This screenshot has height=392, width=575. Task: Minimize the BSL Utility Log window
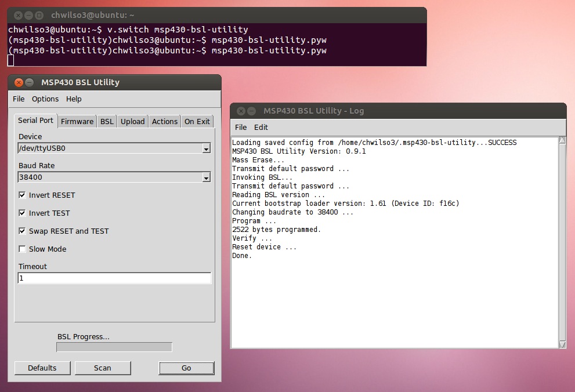coord(252,111)
